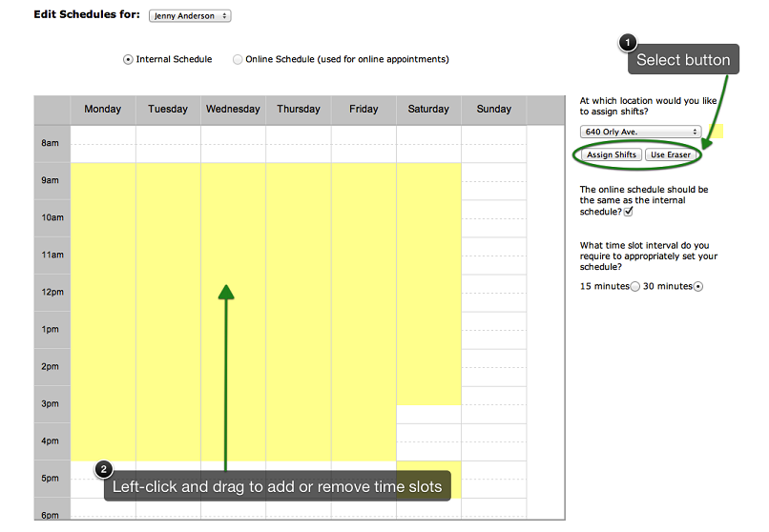Screen dimensions: 769x532
Task: Click the Monday column header
Action: 102,110
